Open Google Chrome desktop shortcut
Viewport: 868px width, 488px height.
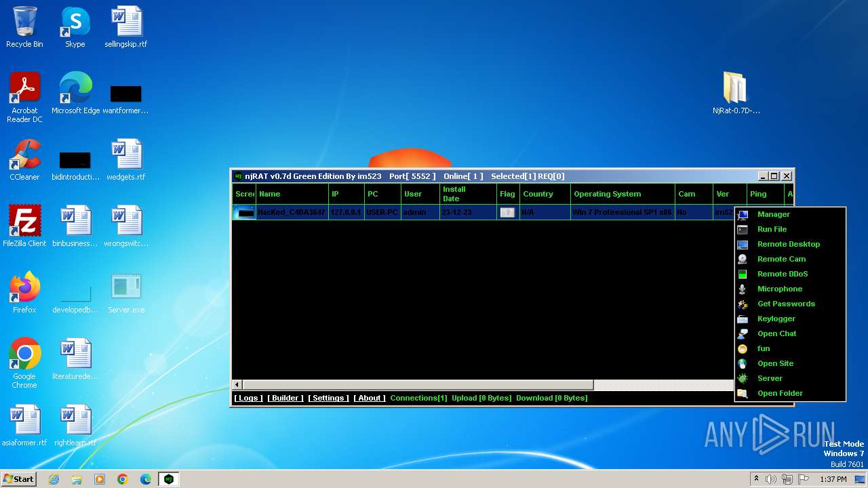[x=24, y=363]
